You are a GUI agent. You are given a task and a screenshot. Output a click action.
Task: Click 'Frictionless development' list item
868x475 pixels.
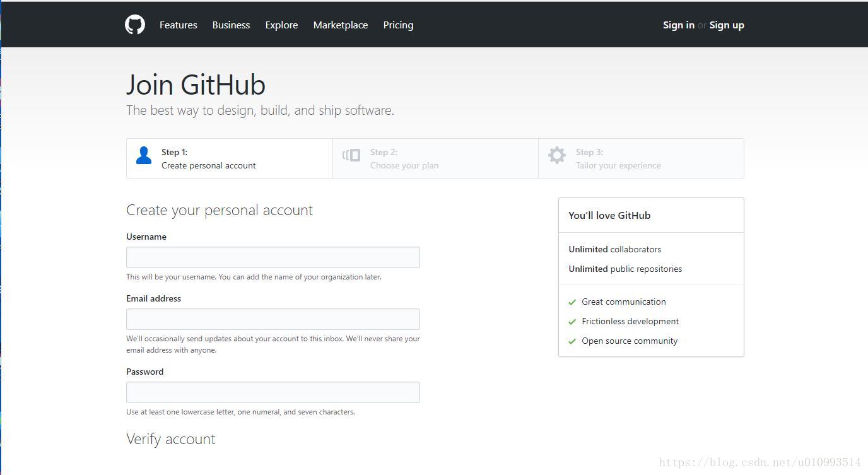point(630,321)
